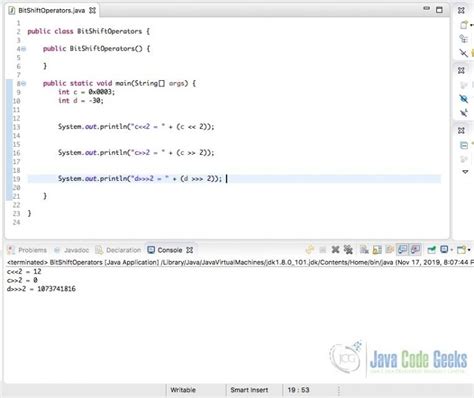Maximize the editor area
Image resolution: width=474 pixels, height=398 pixels.
(439, 10)
